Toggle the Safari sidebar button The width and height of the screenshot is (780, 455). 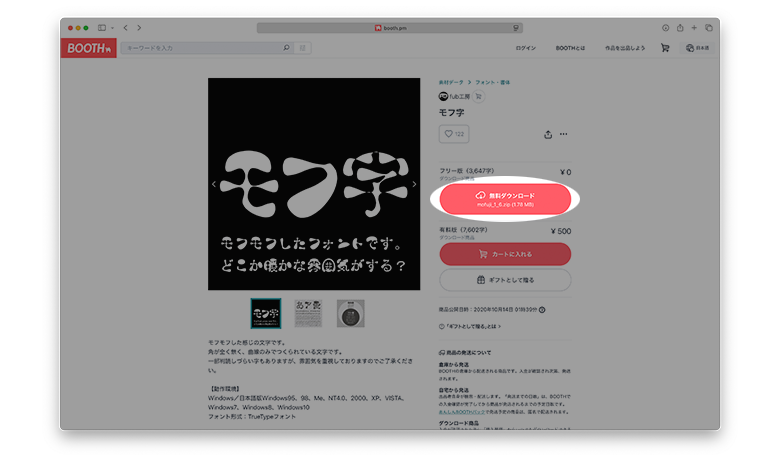pos(102,28)
